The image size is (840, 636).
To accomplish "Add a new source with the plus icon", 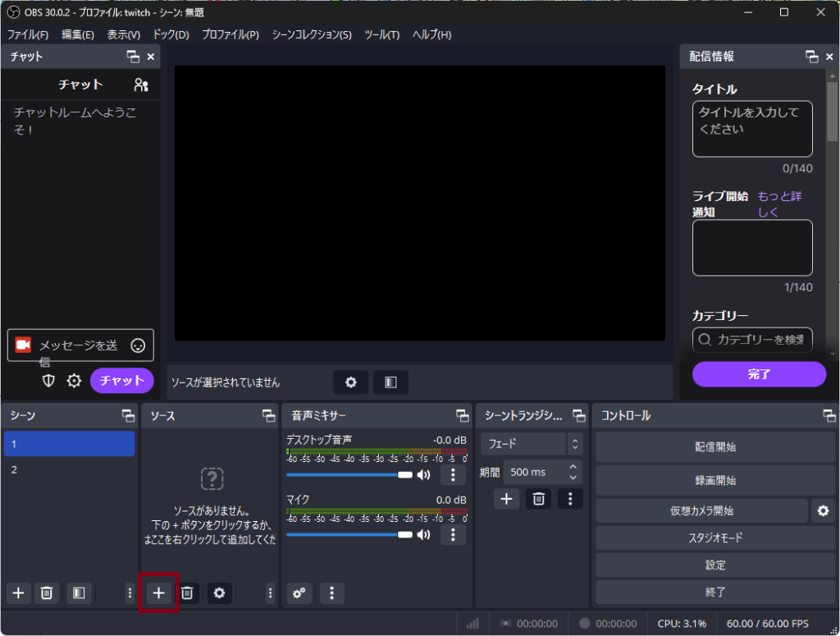I will 158,593.
